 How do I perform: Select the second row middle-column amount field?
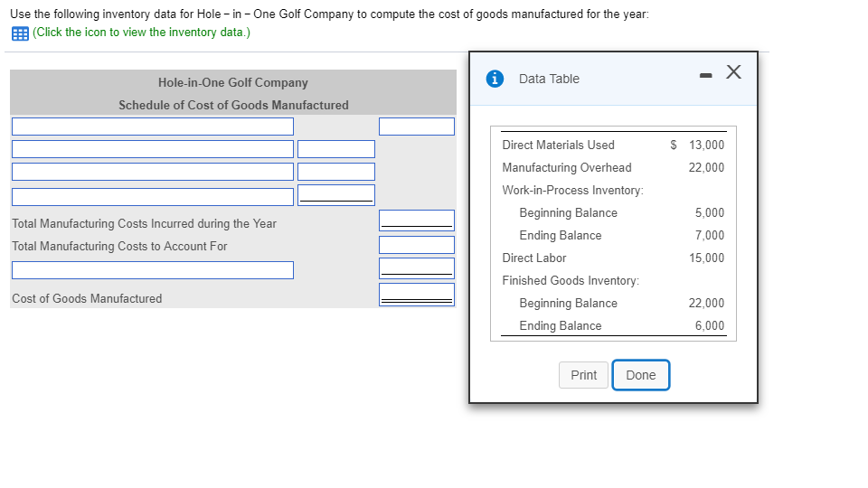pyautogui.click(x=336, y=149)
